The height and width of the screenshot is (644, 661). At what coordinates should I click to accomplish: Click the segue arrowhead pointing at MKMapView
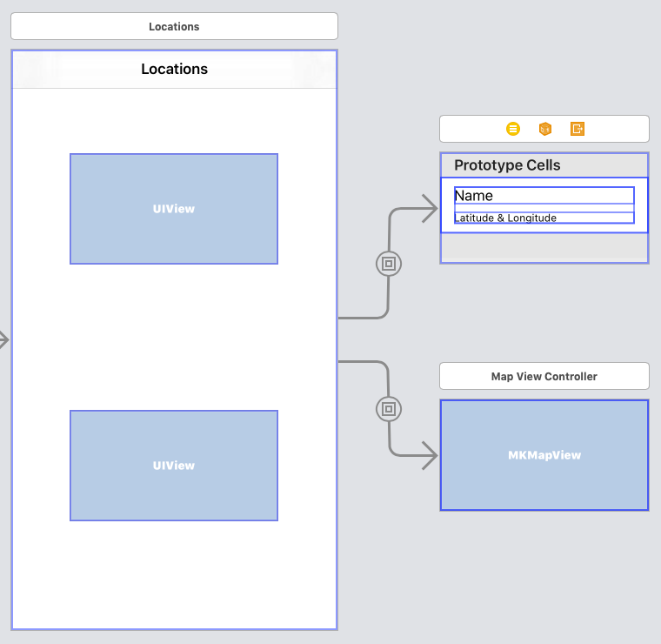point(430,455)
